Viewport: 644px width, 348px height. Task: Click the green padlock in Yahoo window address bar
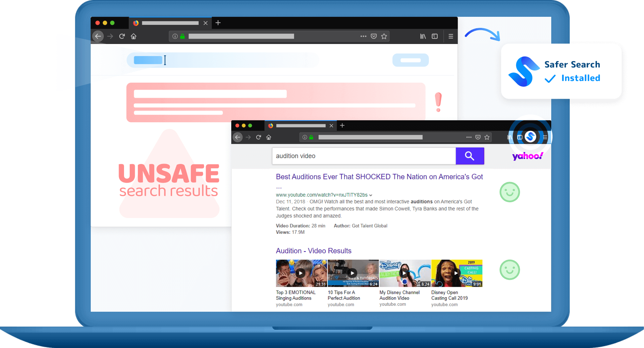(x=311, y=137)
